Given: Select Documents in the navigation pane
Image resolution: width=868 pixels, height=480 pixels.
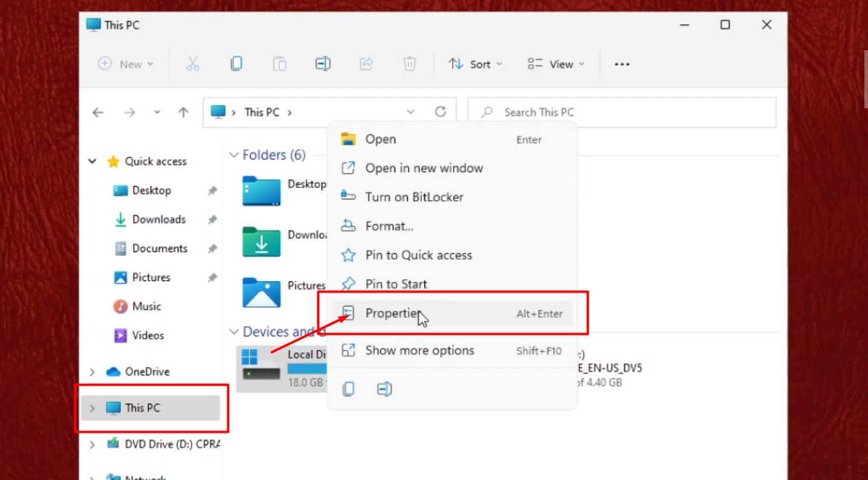Looking at the screenshot, I should [160, 248].
